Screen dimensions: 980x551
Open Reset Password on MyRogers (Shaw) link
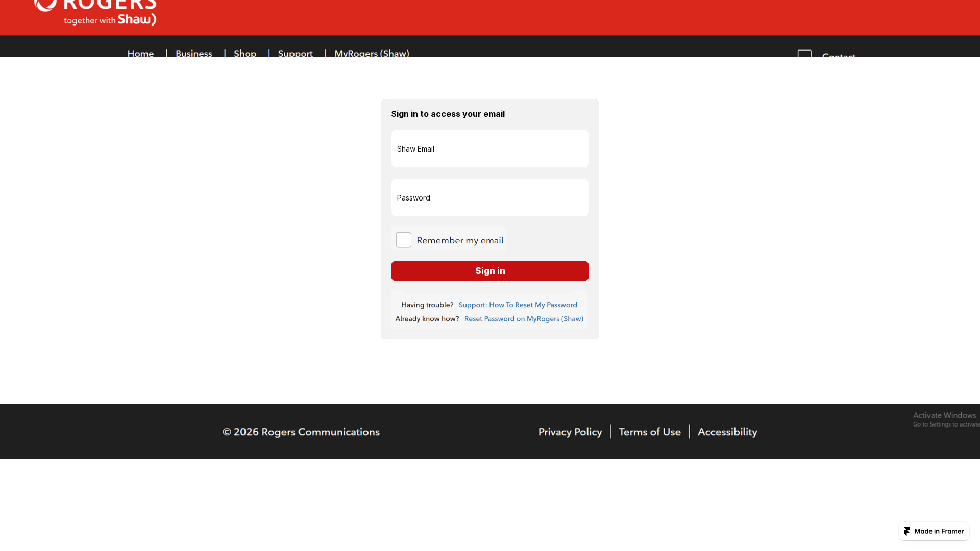pyautogui.click(x=524, y=319)
